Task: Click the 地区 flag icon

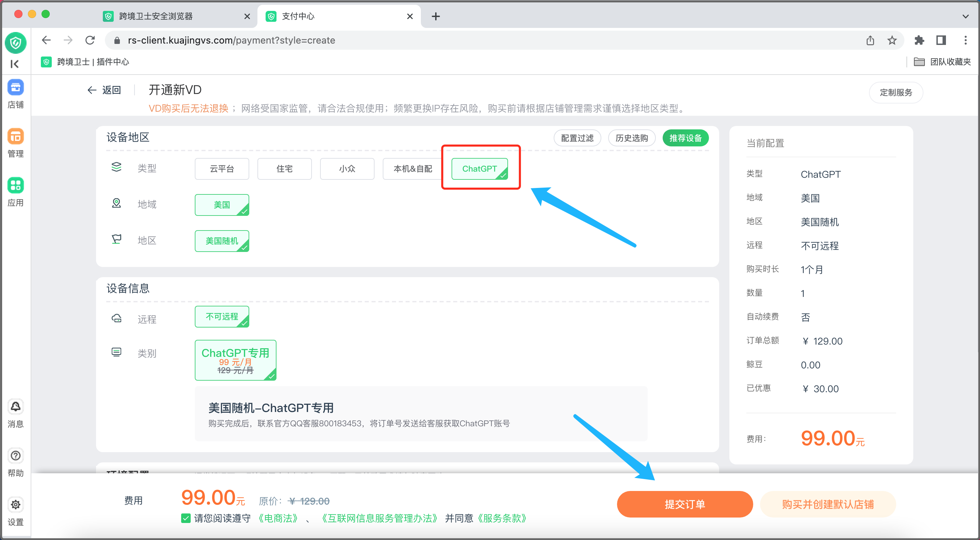Action: pyautogui.click(x=116, y=240)
